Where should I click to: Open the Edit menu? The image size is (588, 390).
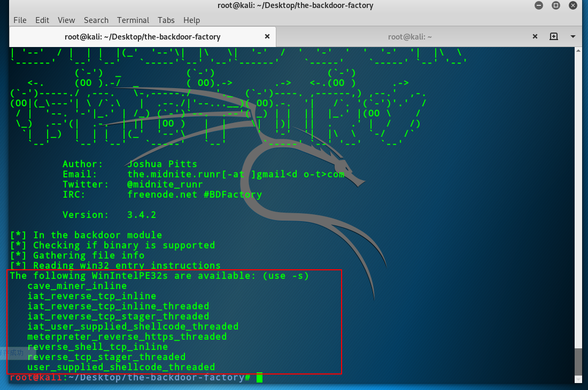(x=42, y=20)
